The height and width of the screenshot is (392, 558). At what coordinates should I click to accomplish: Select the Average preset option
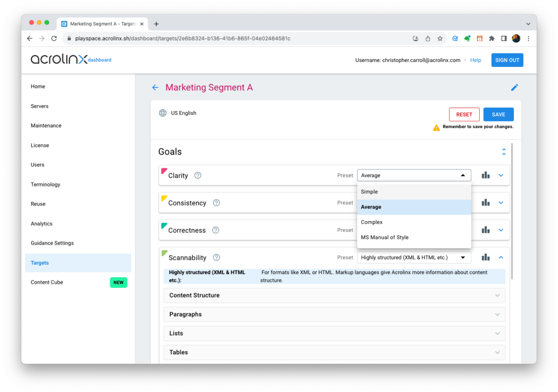[414, 207]
